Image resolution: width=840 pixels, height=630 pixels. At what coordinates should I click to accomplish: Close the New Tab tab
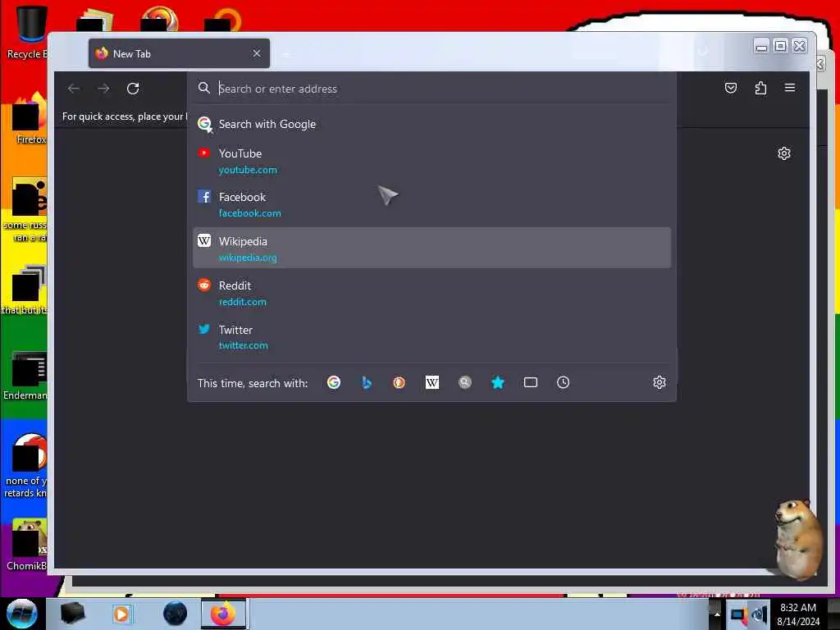point(257,53)
